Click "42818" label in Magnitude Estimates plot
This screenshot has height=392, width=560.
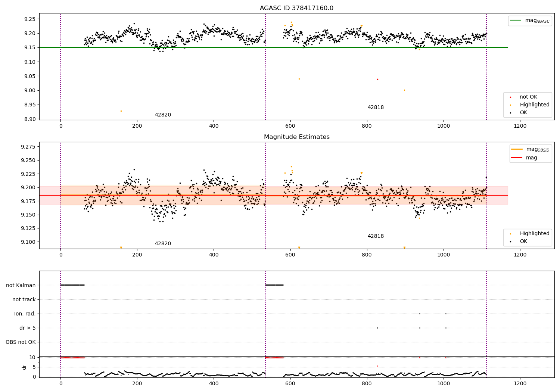tap(376, 236)
